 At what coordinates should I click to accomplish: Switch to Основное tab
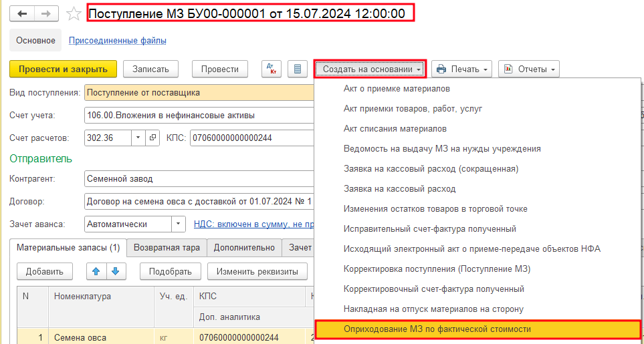click(x=35, y=41)
